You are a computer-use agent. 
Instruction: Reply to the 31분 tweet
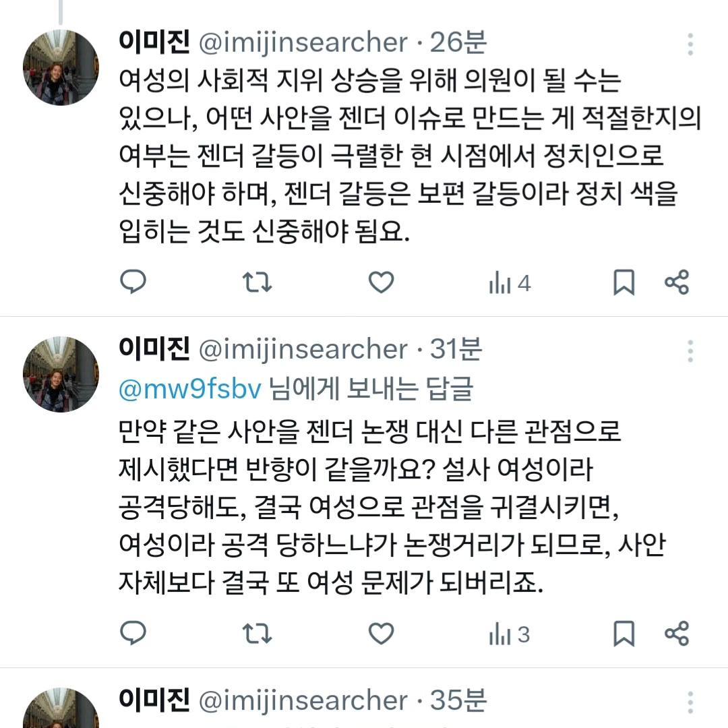[x=133, y=634]
